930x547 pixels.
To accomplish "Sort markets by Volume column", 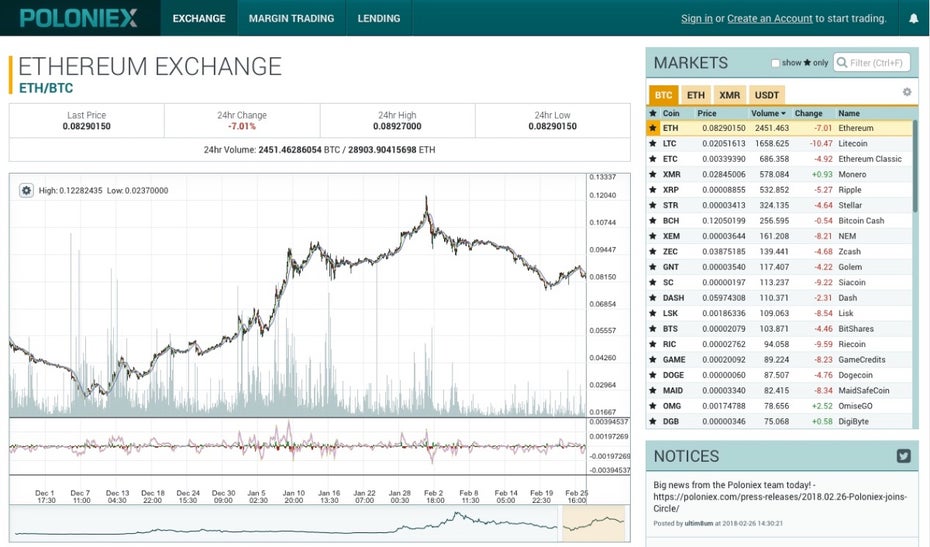I will point(768,113).
